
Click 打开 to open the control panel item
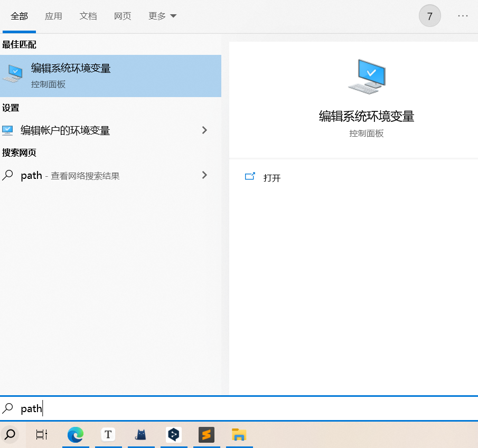pos(271,178)
